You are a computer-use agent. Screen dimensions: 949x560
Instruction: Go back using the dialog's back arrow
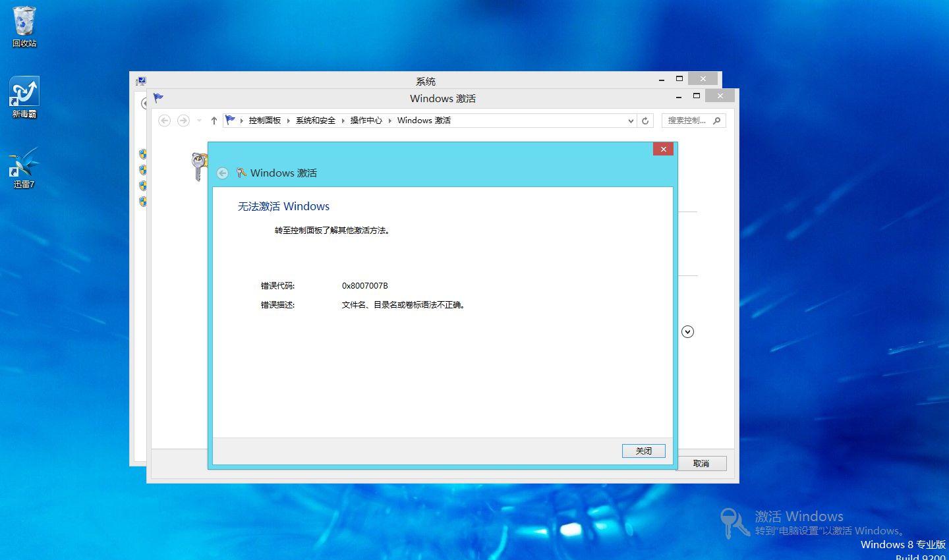click(223, 173)
